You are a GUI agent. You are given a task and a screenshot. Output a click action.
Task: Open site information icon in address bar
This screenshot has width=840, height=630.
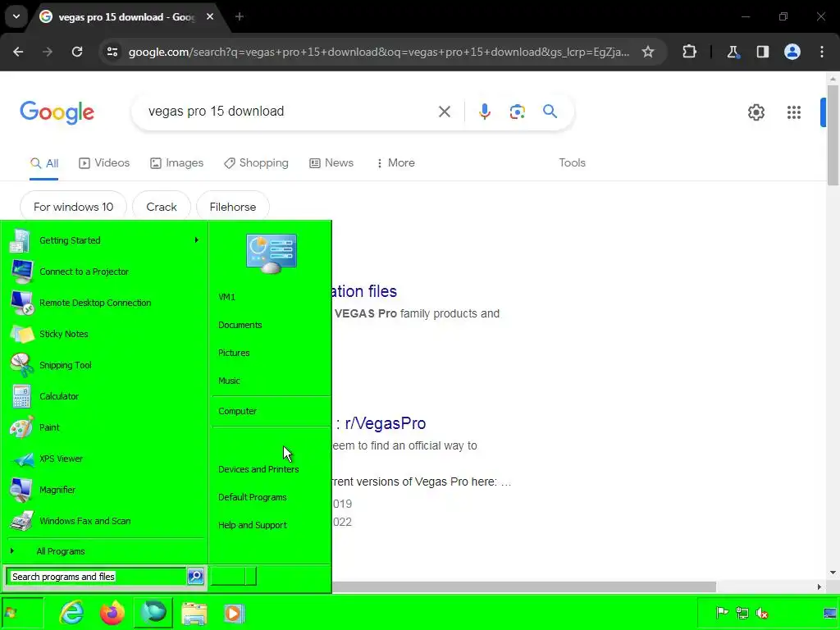[112, 52]
